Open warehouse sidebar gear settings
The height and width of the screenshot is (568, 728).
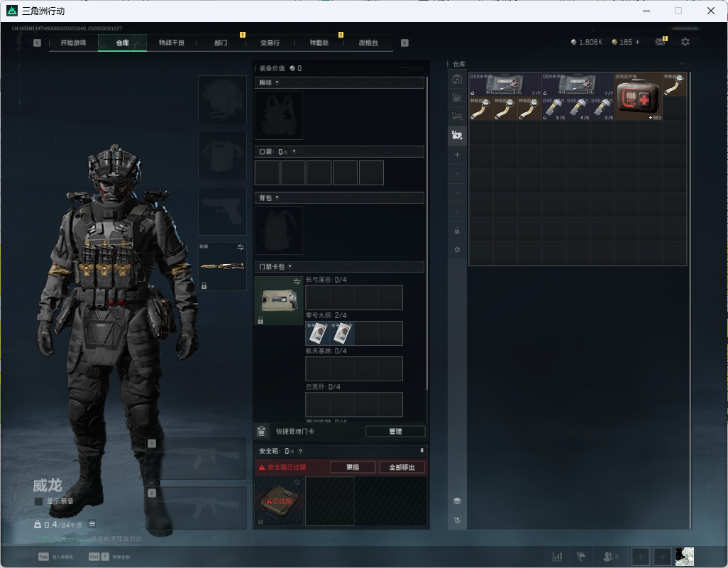pyautogui.click(x=457, y=250)
